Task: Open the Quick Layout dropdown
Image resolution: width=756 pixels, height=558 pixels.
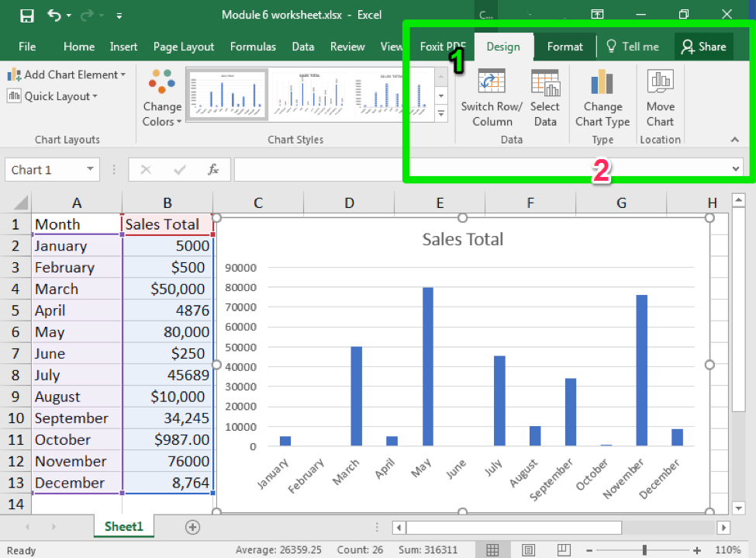Action: 53,96
